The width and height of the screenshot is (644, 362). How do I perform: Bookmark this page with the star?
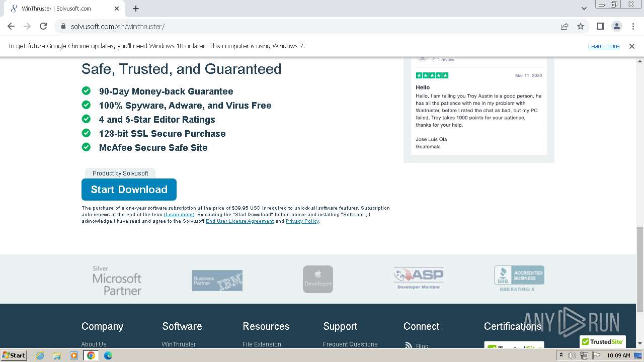click(x=581, y=26)
